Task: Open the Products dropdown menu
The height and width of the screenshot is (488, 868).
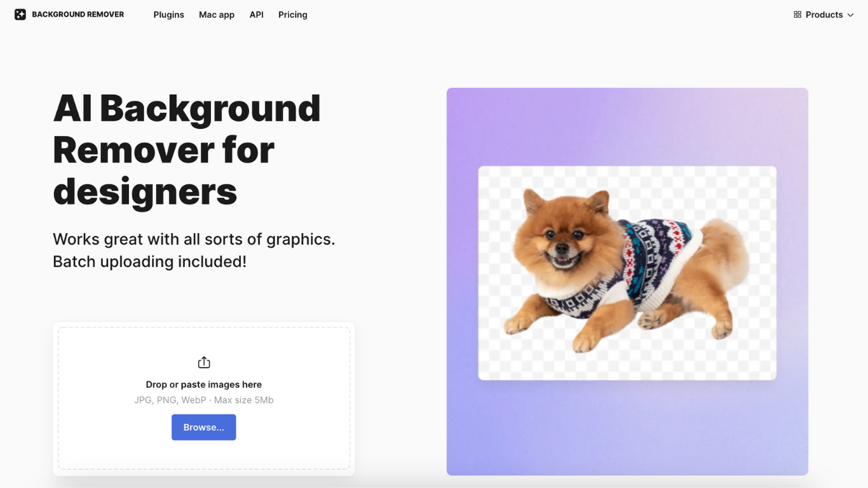Action: point(824,14)
